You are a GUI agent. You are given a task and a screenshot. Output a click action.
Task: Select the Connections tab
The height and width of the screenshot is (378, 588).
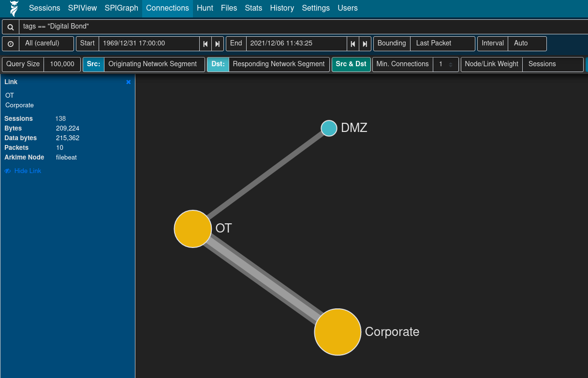(167, 8)
